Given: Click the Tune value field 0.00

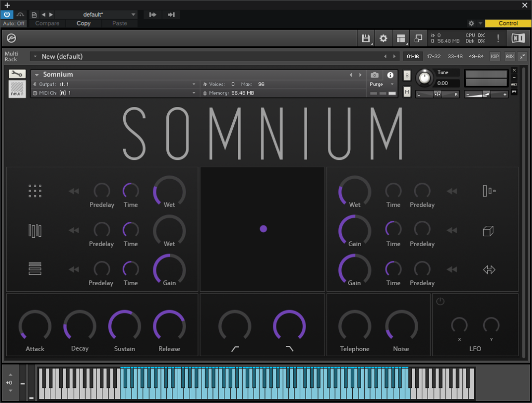Looking at the screenshot, I should pos(447,83).
